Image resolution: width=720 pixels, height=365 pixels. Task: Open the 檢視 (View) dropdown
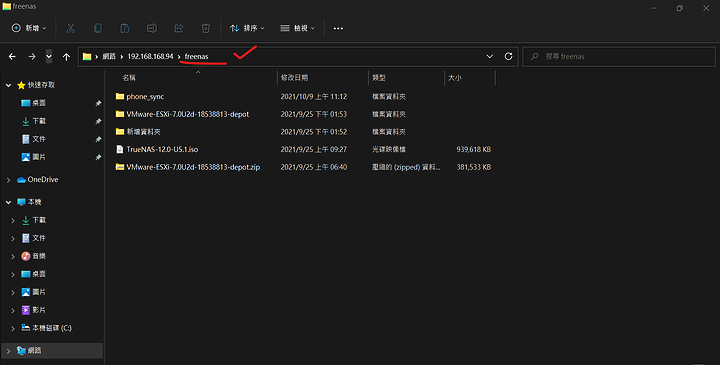298,28
